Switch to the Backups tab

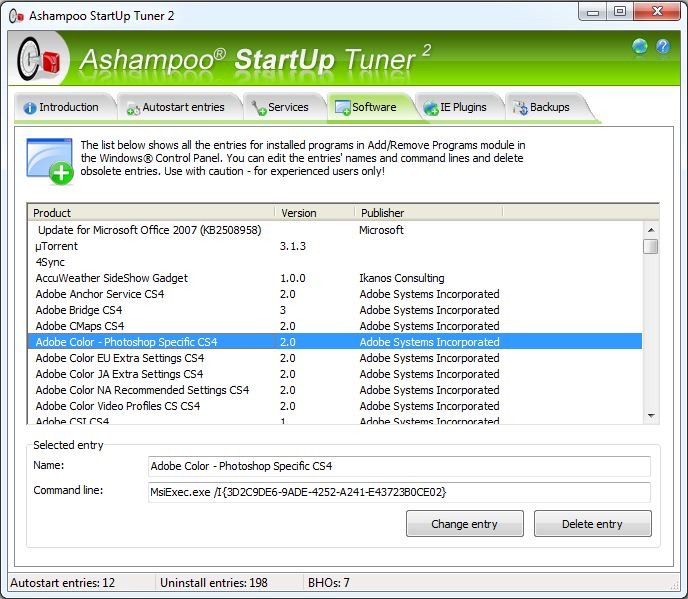coord(546,107)
